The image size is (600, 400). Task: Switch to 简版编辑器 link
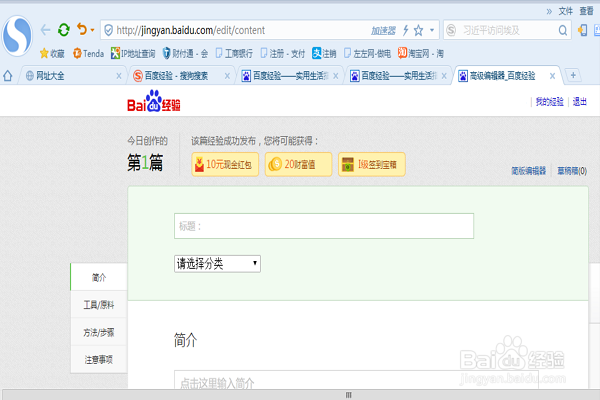528,171
